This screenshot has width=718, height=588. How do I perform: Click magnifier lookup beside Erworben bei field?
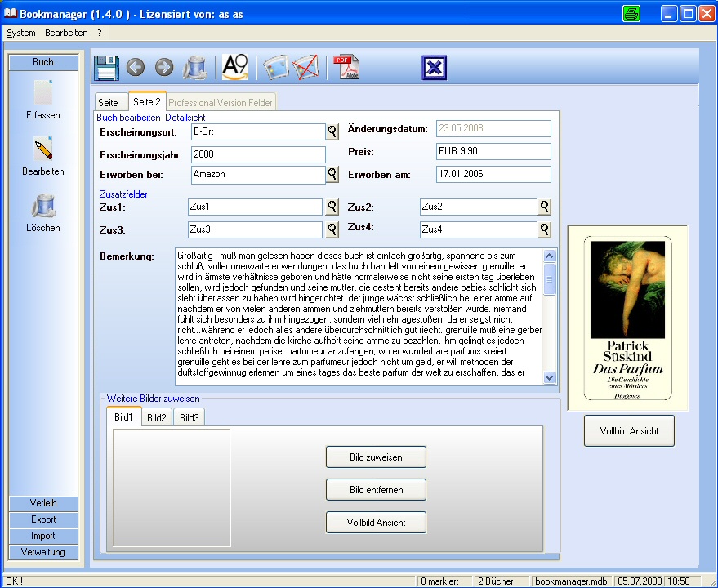(332, 174)
